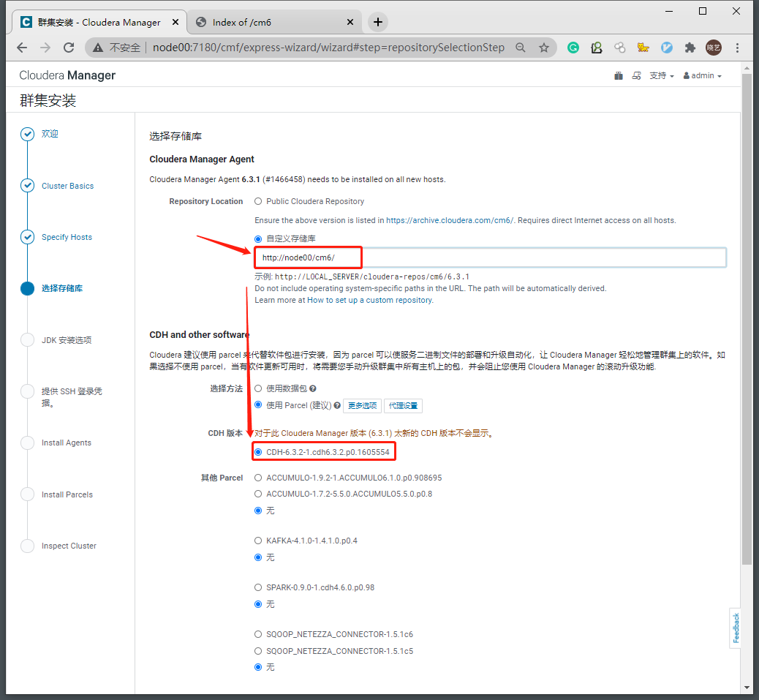Screen dimensions: 759x700
Task: Click the 欢迎 step check circle
Action: [x=28, y=134]
